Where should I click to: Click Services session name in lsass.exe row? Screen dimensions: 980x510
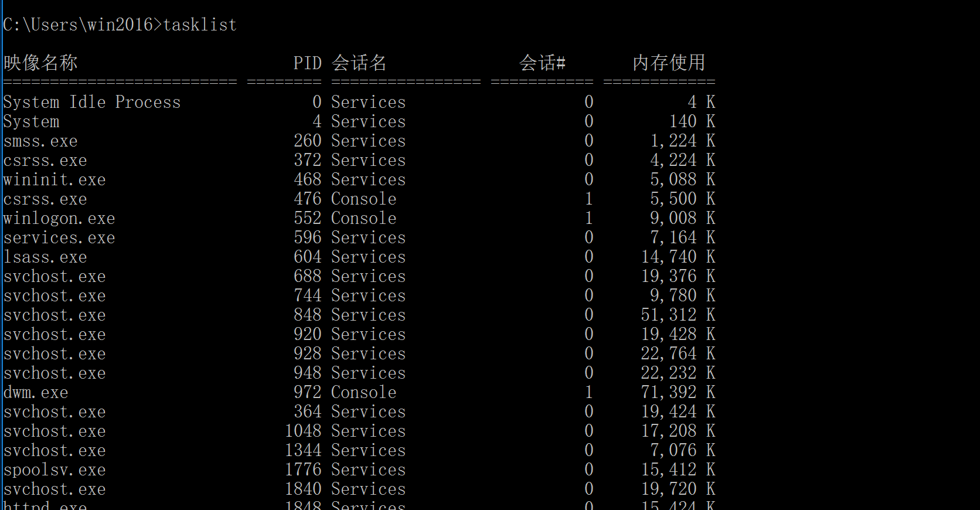(x=369, y=257)
